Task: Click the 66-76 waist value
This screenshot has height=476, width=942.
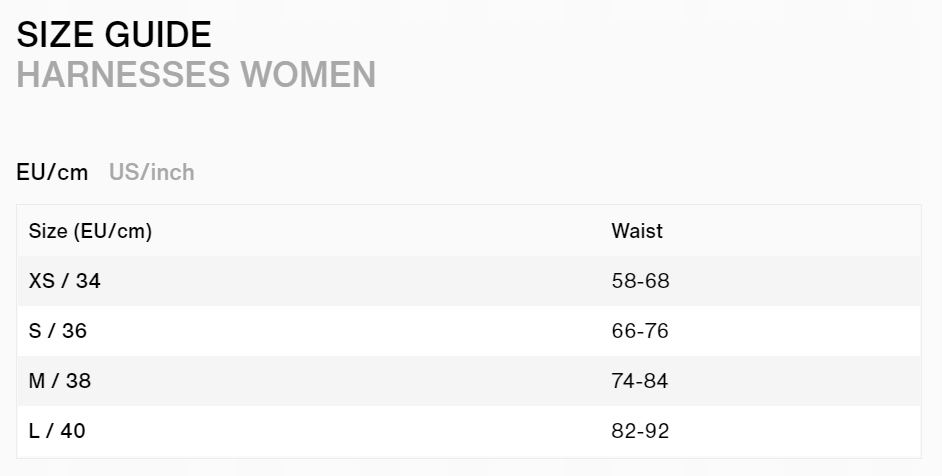Action: click(x=640, y=331)
